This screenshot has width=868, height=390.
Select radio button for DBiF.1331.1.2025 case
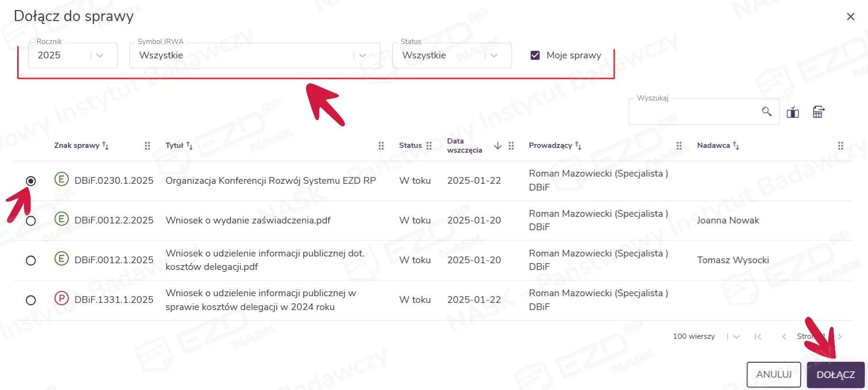point(31,300)
